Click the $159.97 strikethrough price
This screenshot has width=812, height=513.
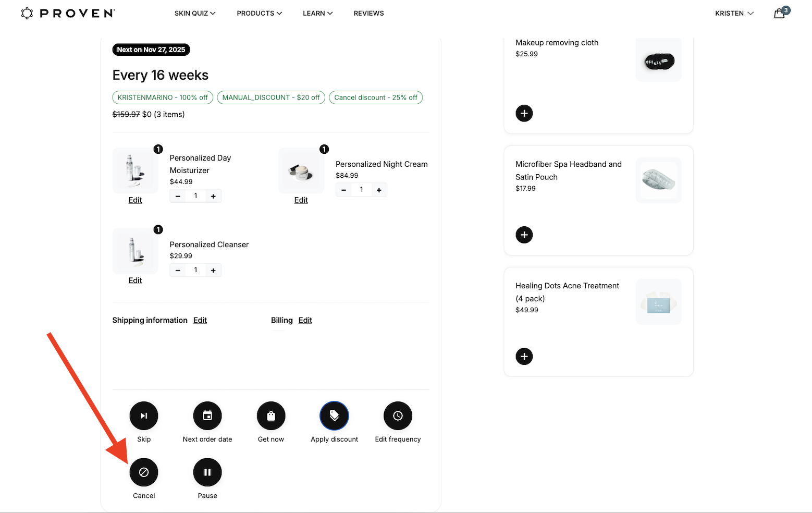click(126, 114)
